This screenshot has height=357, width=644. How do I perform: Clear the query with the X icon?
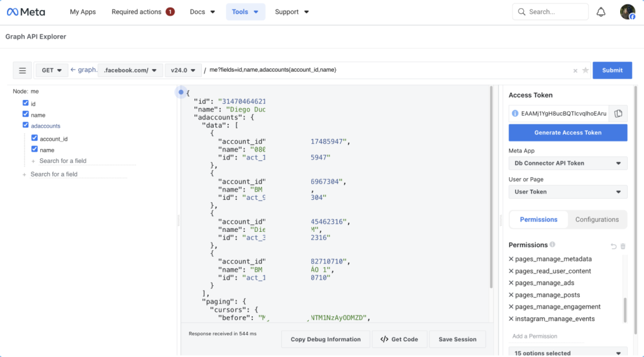click(x=575, y=70)
